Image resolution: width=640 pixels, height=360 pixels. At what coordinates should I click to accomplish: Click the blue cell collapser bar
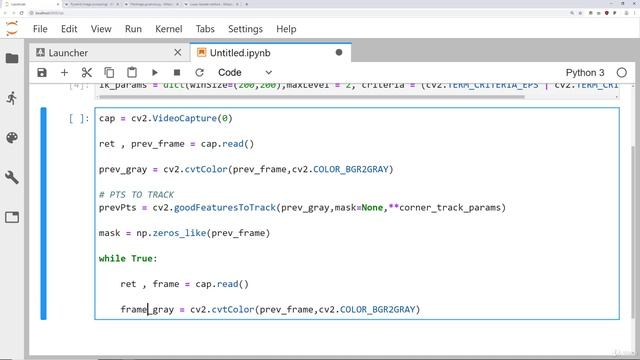(43, 213)
